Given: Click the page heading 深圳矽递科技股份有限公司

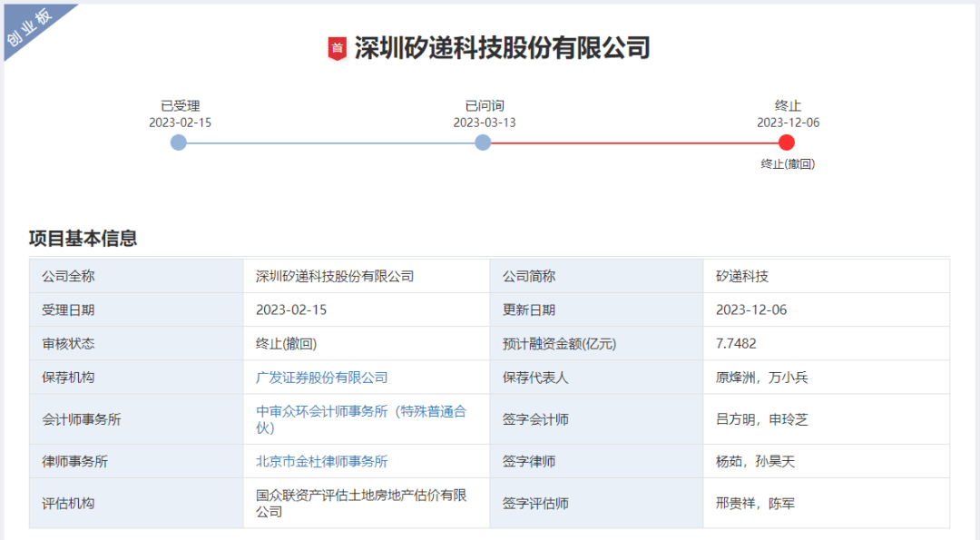Looking at the screenshot, I should click(x=503, y=48).
